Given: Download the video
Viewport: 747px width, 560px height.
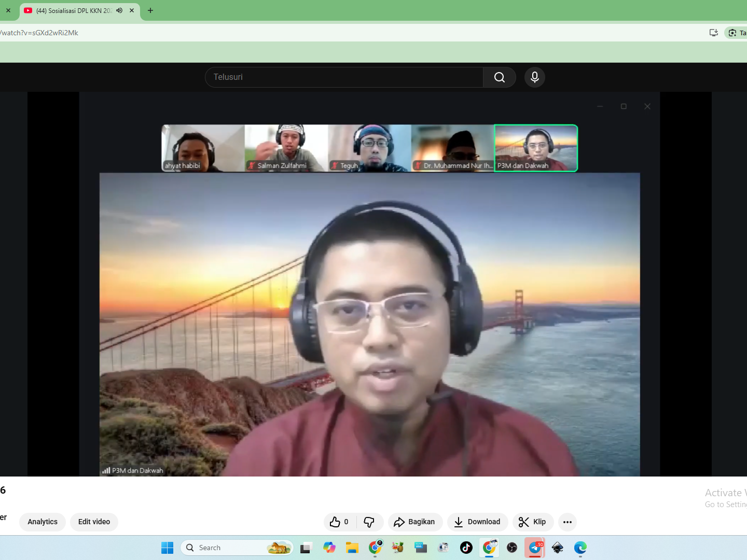Looking at the screenshot, I should [x=477, y=522].
